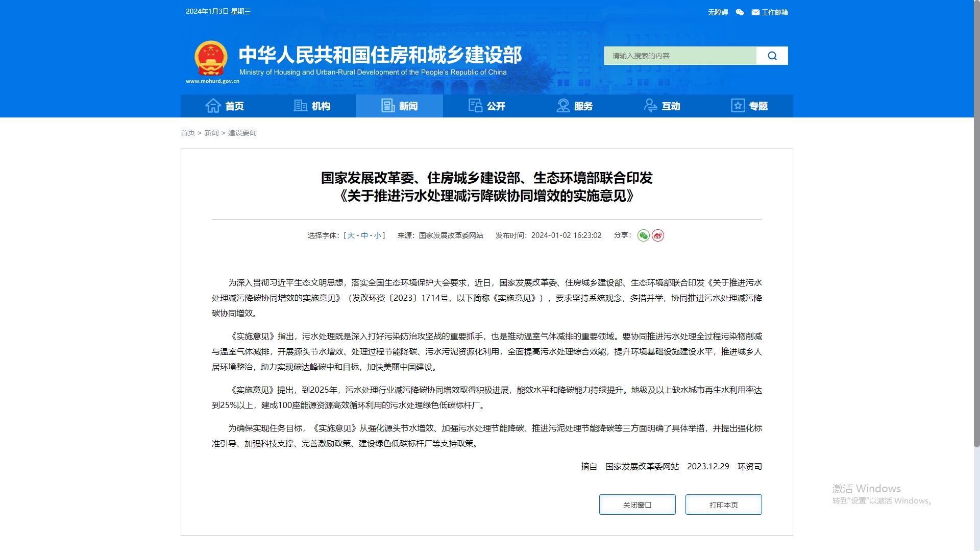The height and width of the screenshot is (551, 980).
Task: Click the footer date 2023.12.29
Action: [708, 466]
